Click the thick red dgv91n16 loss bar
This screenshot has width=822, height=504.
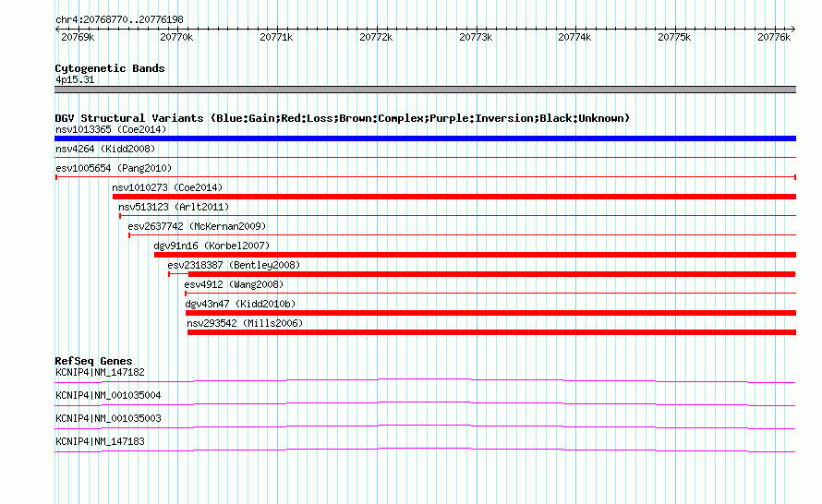point(475,255)
